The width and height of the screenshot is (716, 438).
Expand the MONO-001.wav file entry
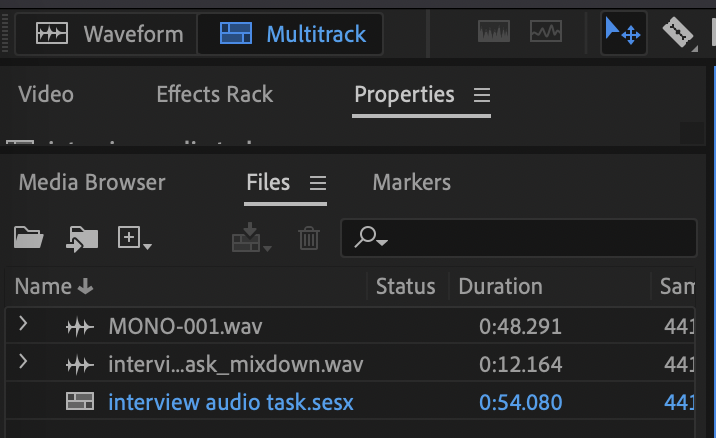pyautogui.click(x=23, y=325)
